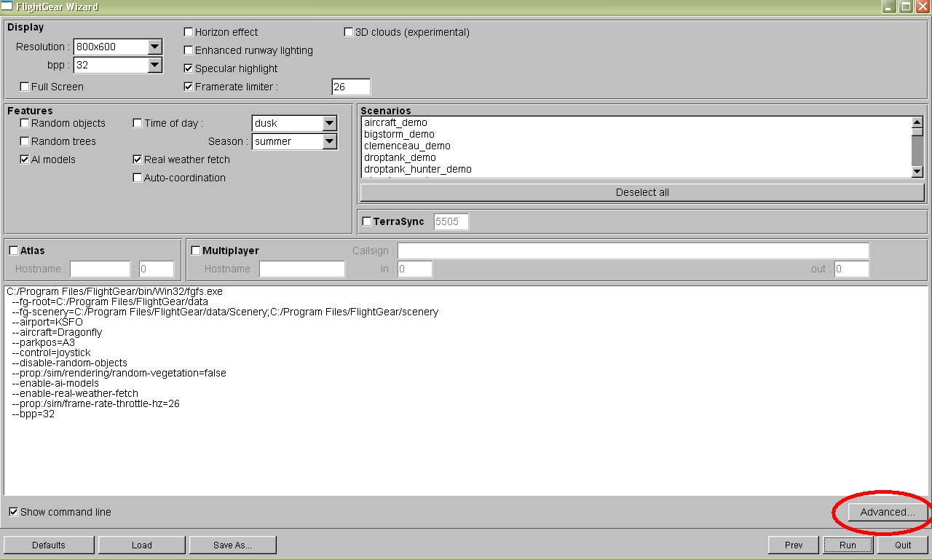Screen dimensions: 932x560
Task: Open the Season dropdown
Action: (x=330, y=141)
